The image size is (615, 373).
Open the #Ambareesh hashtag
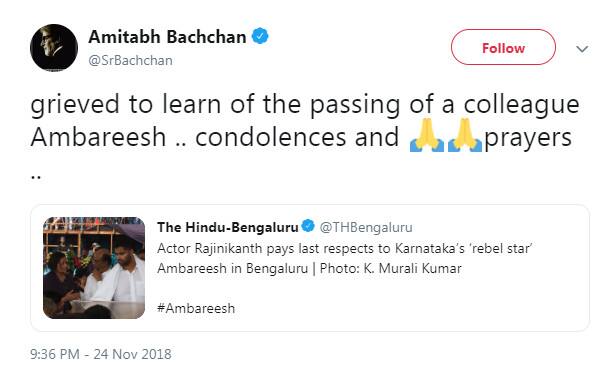click(196, 308)
